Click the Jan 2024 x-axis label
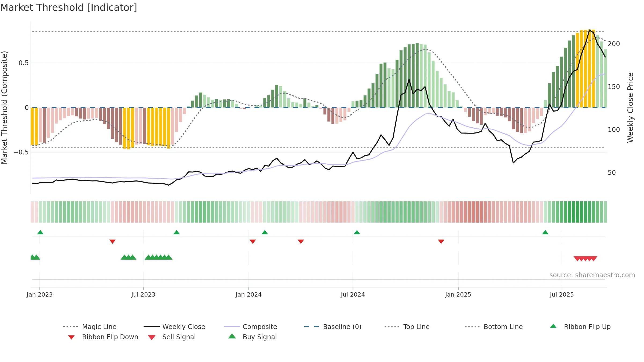 pos(249,294)
